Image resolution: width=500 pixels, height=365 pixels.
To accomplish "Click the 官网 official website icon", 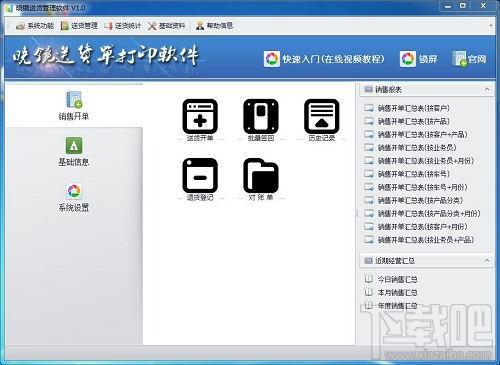I will (x=460, y=59).
